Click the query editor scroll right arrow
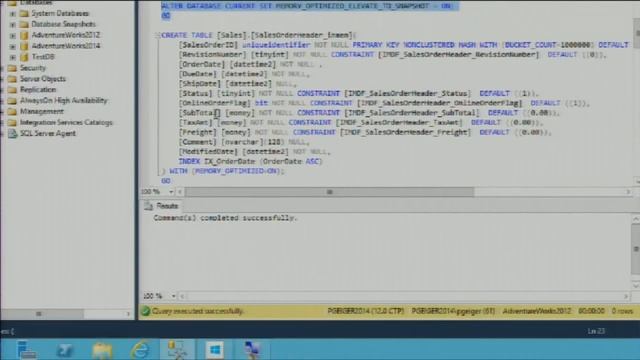Viewport: 640px width, 360px height. 628,191
